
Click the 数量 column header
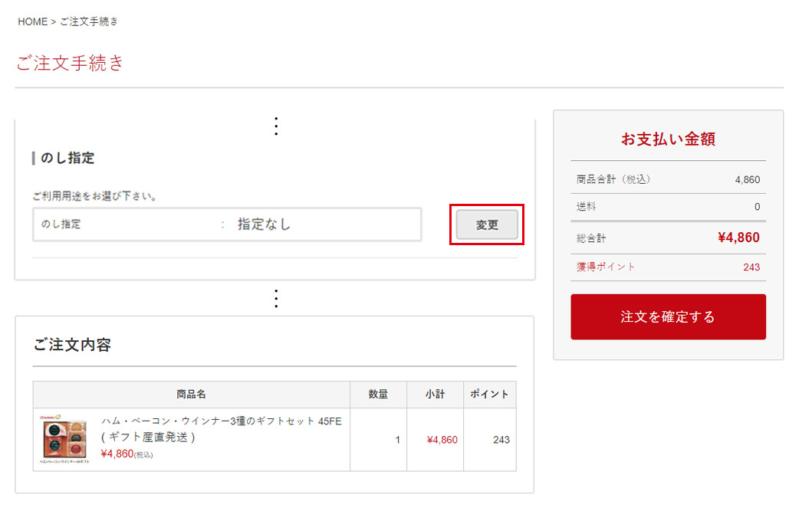click(378, 394)
